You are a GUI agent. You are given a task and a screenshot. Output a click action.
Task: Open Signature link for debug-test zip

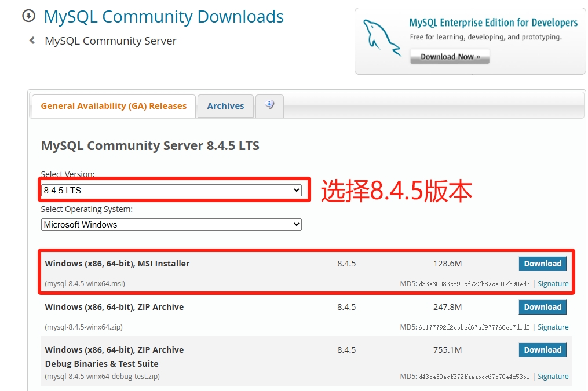[x=553, y=377]
